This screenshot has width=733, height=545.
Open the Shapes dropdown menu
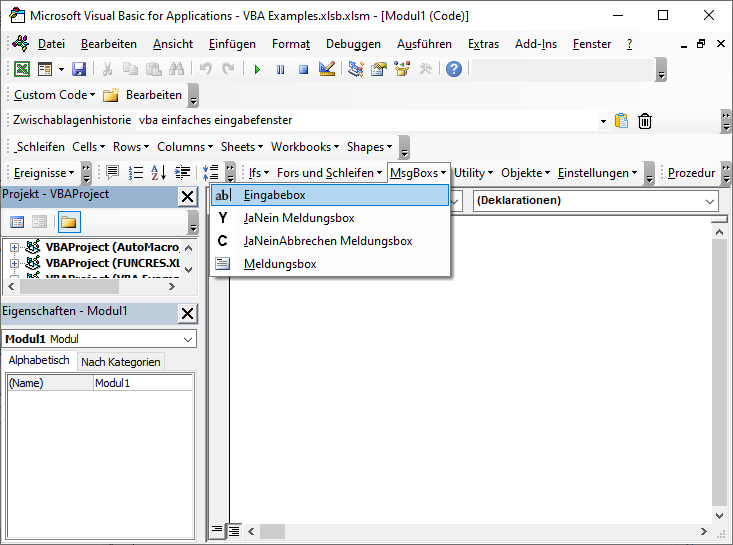coord(369,147)
